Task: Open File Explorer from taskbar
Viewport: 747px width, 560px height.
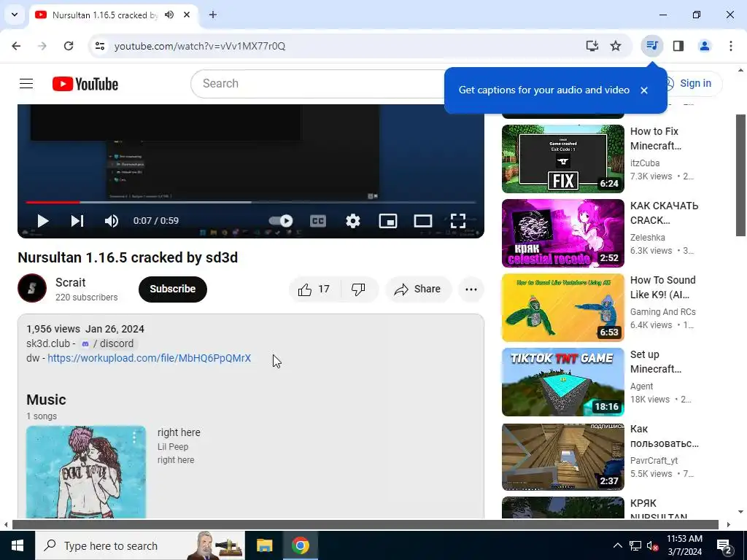Action: tap(264, 545)
